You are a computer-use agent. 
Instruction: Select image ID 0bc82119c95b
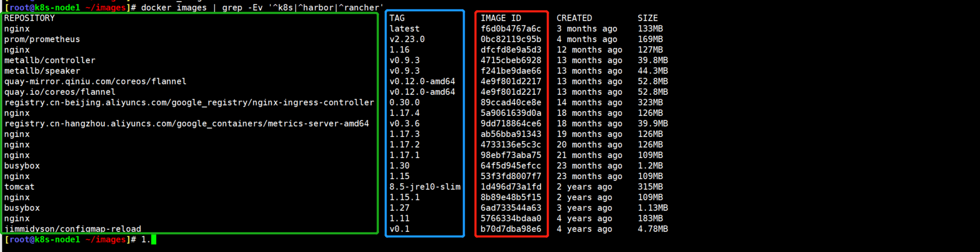(x=511, y=39)
